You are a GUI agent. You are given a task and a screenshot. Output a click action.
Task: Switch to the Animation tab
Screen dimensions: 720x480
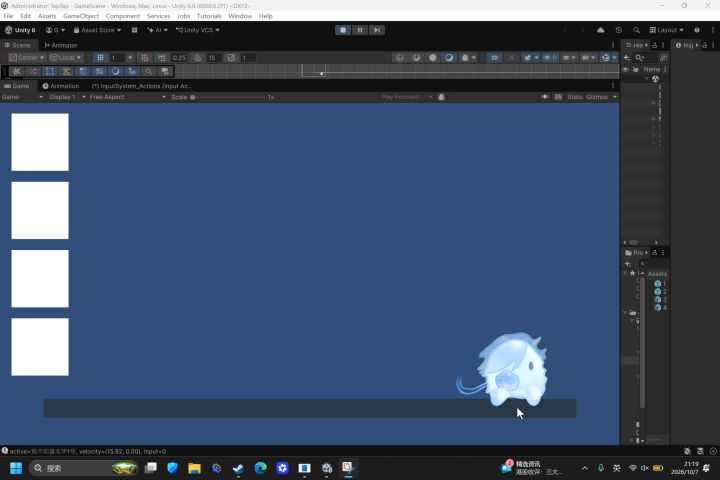tap(61, 86)
